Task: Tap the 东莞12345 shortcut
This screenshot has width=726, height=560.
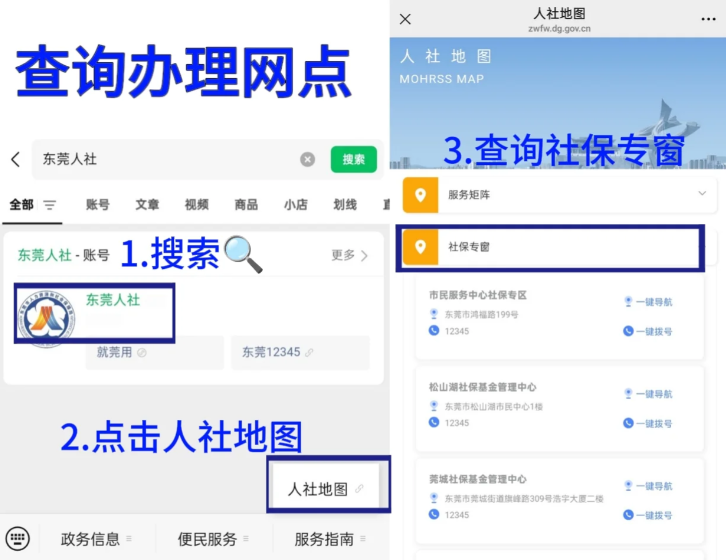Action: (x=277, y=352)
